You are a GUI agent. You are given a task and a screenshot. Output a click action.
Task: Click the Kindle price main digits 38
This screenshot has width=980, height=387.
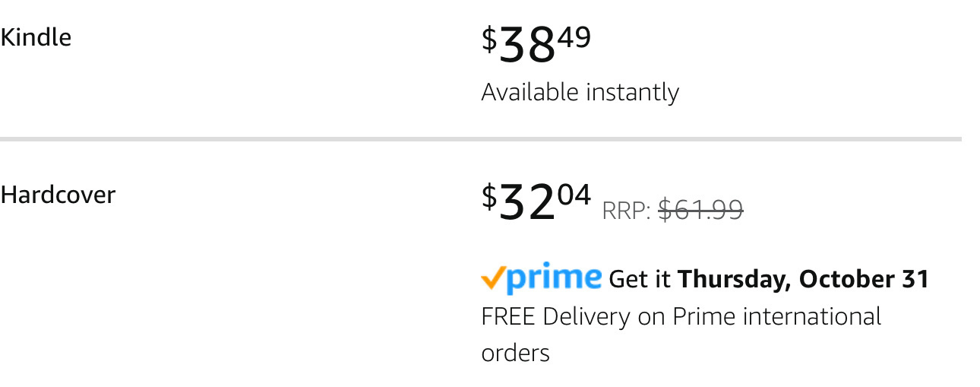pos(527,46)
